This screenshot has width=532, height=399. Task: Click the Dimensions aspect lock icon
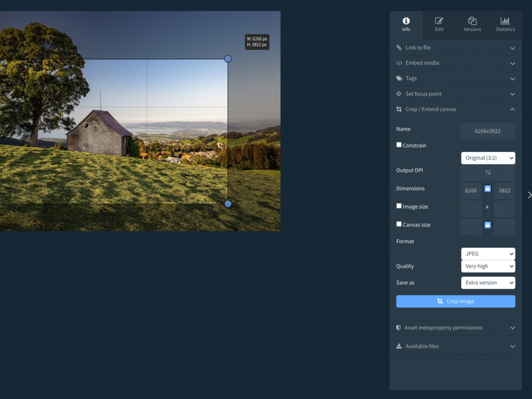click(487, 189)
